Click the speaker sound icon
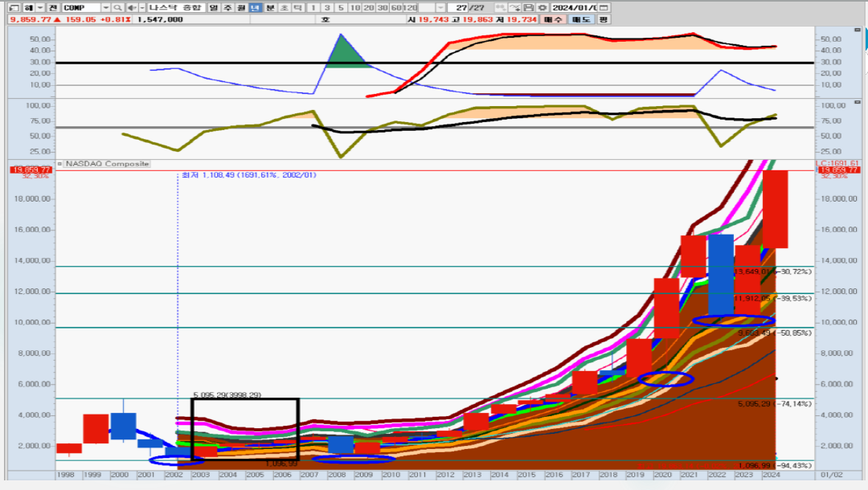The image size is (868, 490). [132, 8]
